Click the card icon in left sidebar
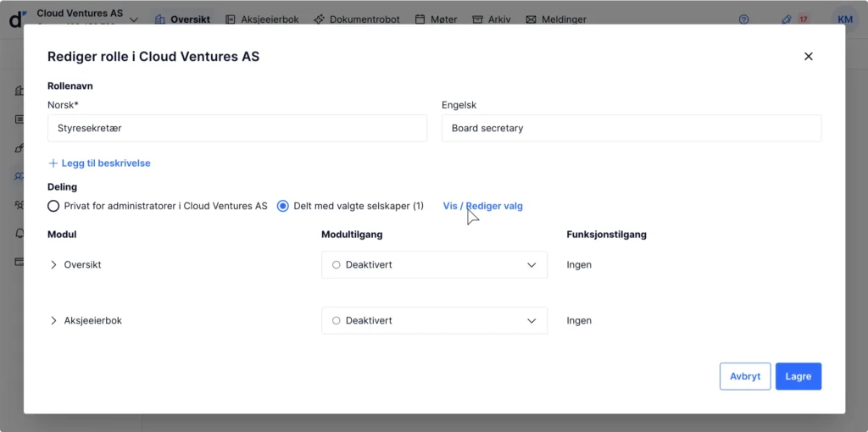This screenshot has height=432, width=868. [x=19, y=262]
